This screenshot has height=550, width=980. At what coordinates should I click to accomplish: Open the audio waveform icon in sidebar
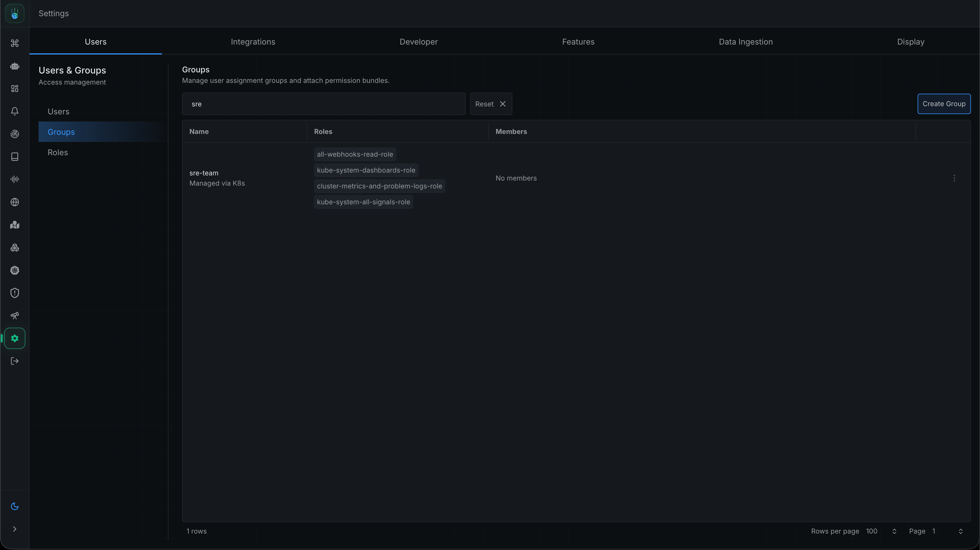pos(14,179)
